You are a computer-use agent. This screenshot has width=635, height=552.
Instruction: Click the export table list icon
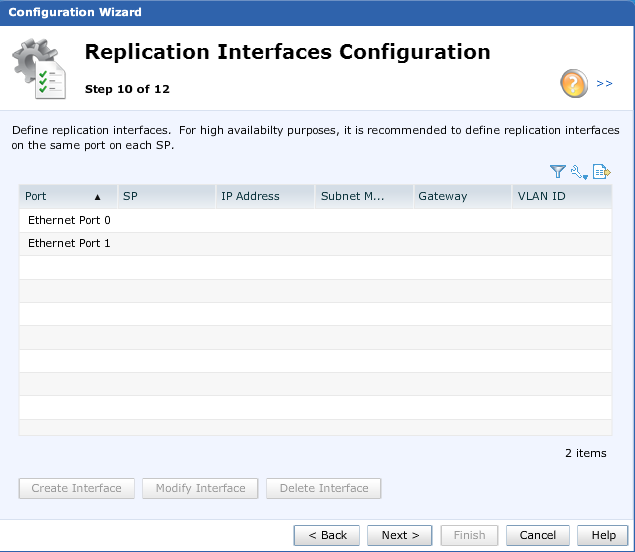tap(601, 172)
